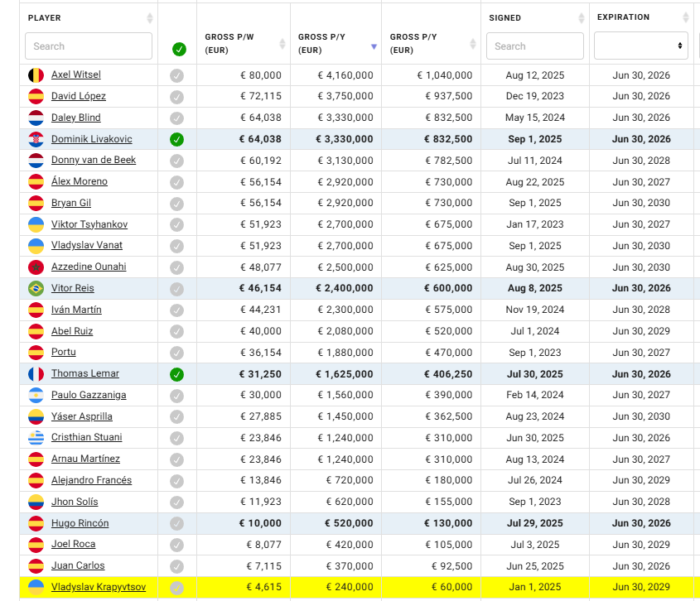Image resolution: width=700 pixels, height=601 pixels.
Task: Sort by the Player column arrows
Action: click(149, 18)
